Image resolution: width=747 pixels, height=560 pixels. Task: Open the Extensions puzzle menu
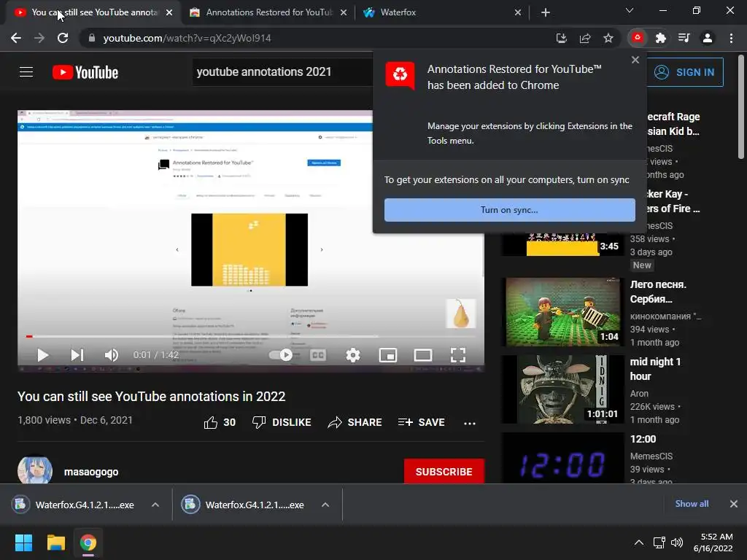[x=661, y=38]
